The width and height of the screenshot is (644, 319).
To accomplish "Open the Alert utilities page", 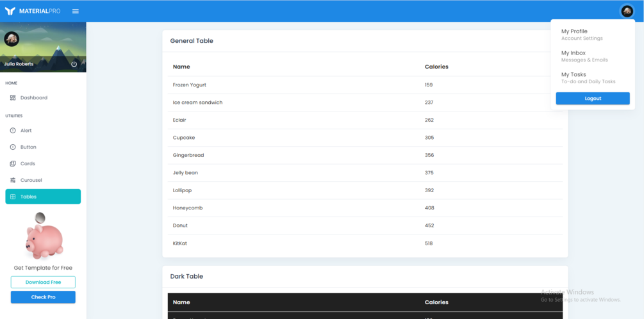I will click(x=43, y=131).
